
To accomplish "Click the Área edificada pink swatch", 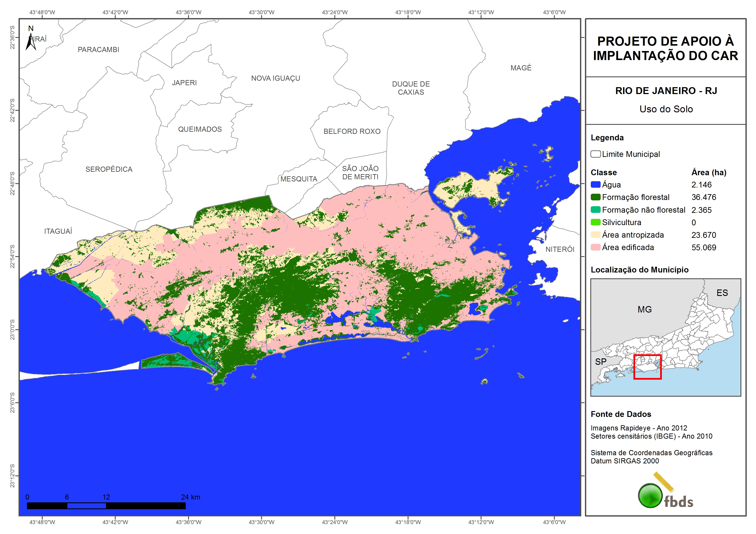I will click(x=595, y=247).
